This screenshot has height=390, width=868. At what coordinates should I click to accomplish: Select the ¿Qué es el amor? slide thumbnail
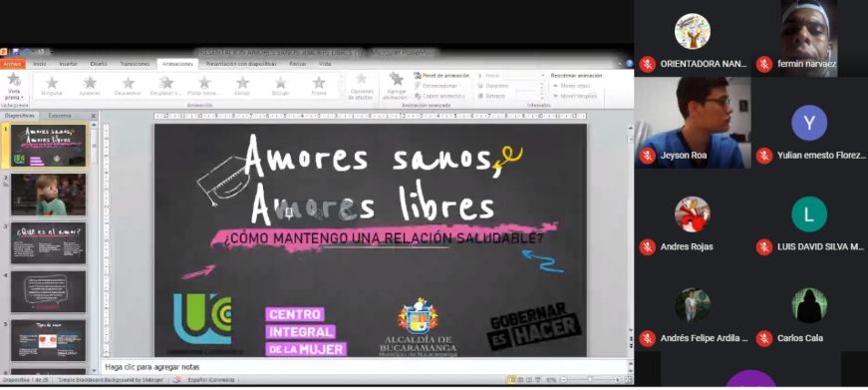(49, 243)
